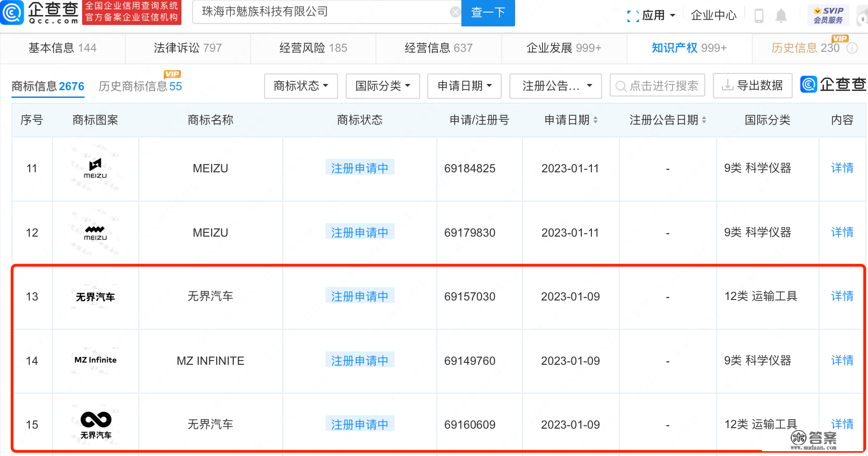Sort by 注册公告日期 column arrows
The width and height of the screenshot is (868, 456).
pos(704,120)
